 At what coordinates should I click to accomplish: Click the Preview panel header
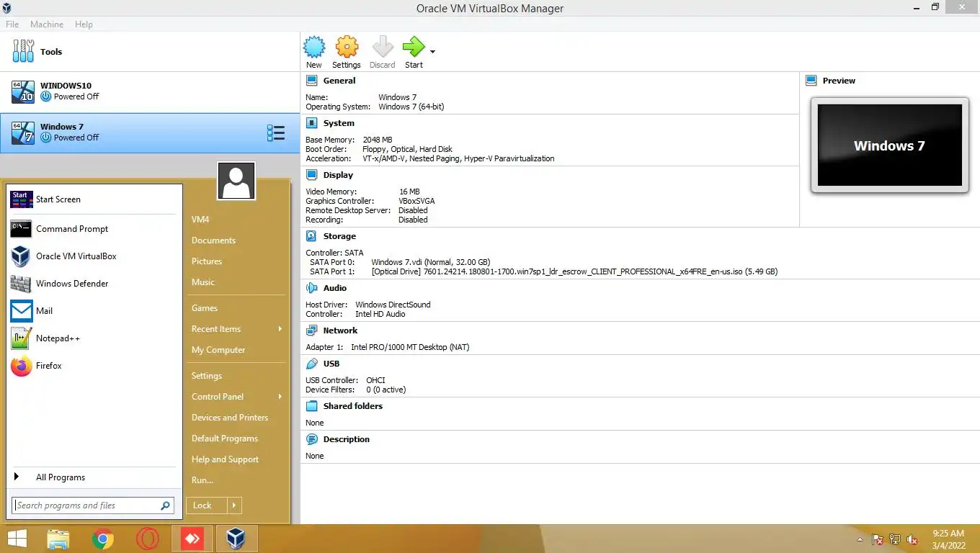pyautogui.click(x=839, y=81)
